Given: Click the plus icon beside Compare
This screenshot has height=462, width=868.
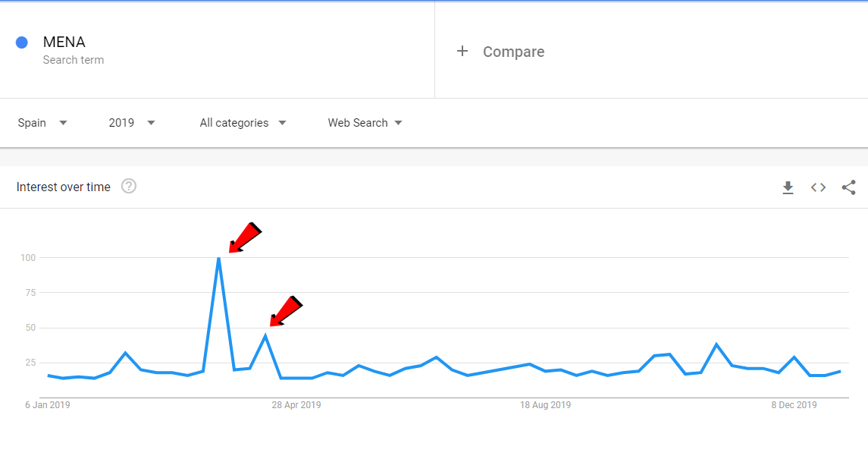Looking at the screenshot, I should tap(462, 51).
